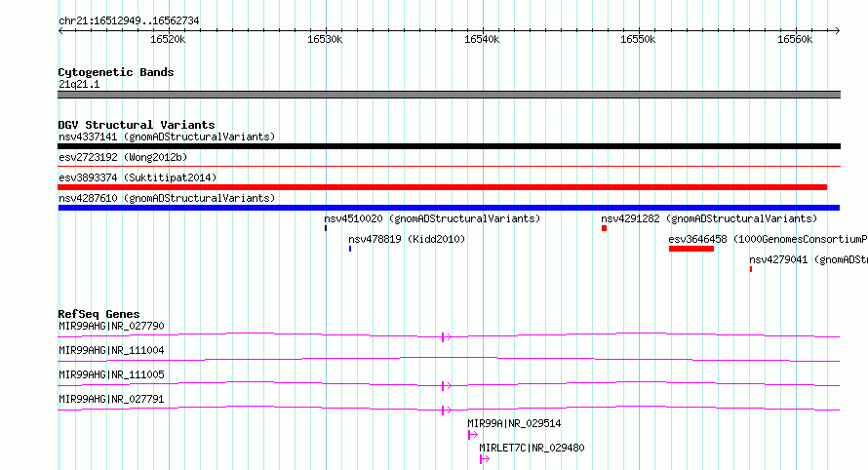This screenshot has height=470, width=868.
Task: Click the exon arrow on MIR99AHG|NR_027790 transcript
Action: click(x=446, y=337)
